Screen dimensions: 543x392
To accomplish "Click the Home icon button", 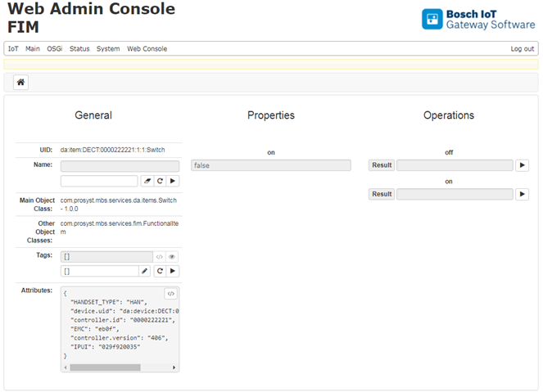I will click(20, 82).
